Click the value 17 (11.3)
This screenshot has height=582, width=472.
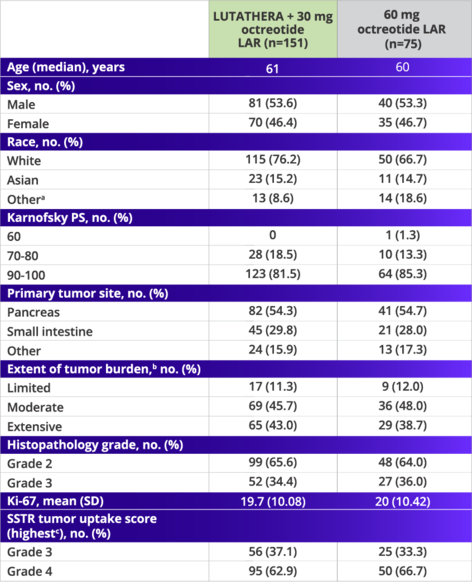[x=273, y=386]
